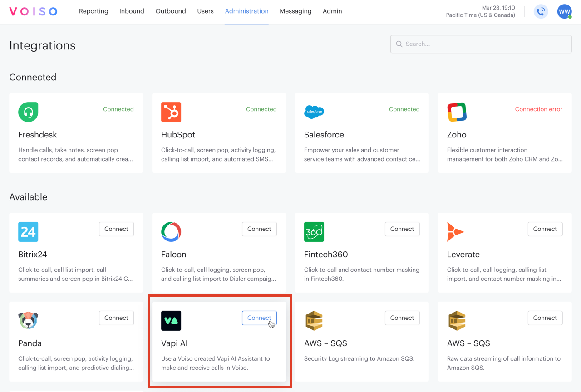Switch to the Reporting tab
This screenshot has width=581, height=392.
coord(94,11)
